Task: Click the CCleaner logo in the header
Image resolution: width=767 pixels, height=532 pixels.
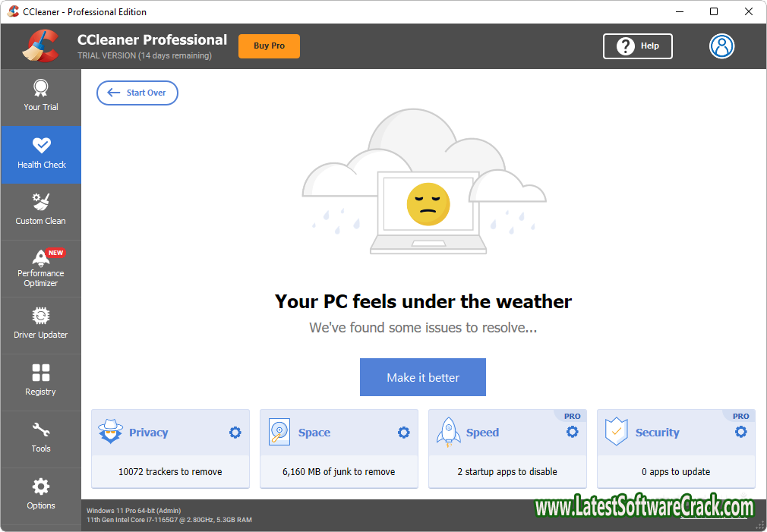Action: click(42, 46)
